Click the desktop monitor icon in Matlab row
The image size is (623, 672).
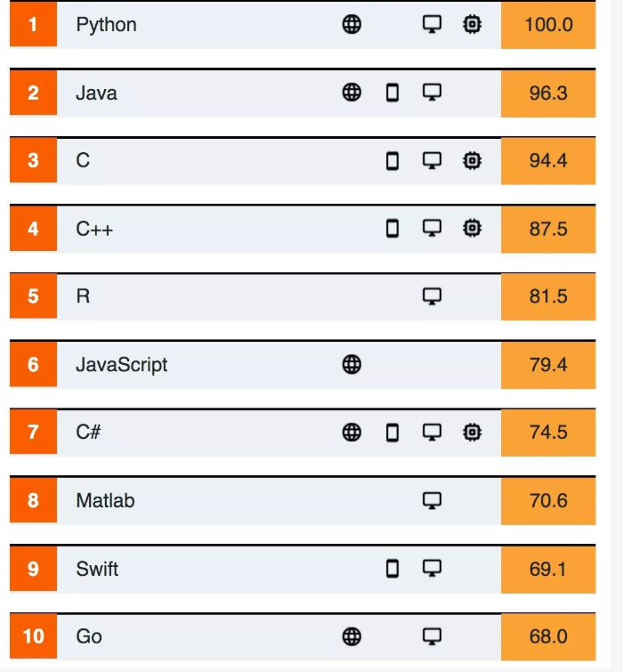click(x=432, y=500)
